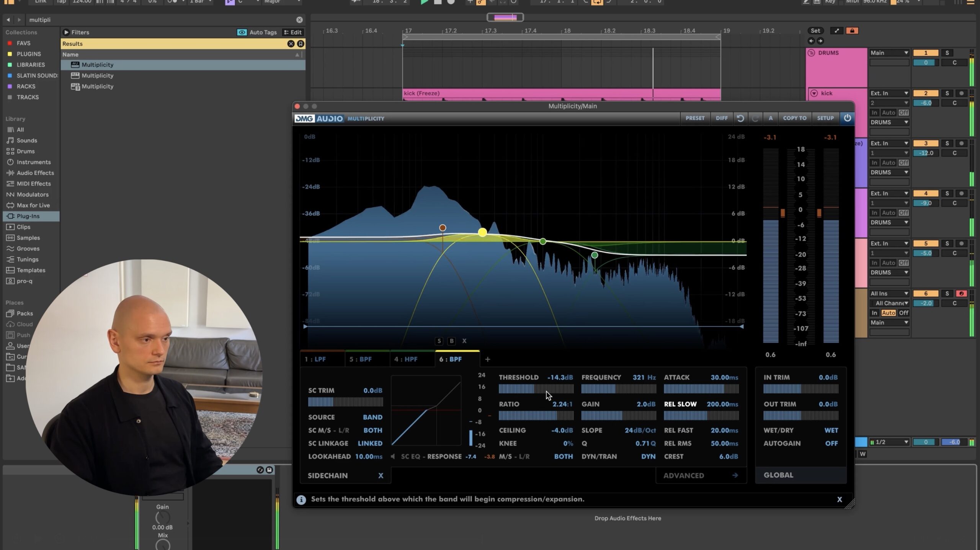The height and width of the screenshot is (550, 980).
Task: Close the Results bar with its X icon
Action: pos(291,44)
